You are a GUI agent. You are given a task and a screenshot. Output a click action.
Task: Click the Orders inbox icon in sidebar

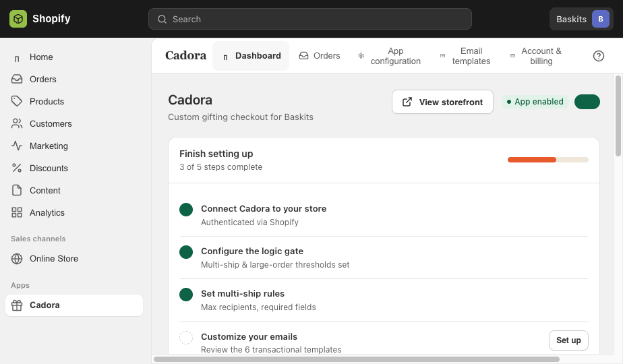[17, 79]
